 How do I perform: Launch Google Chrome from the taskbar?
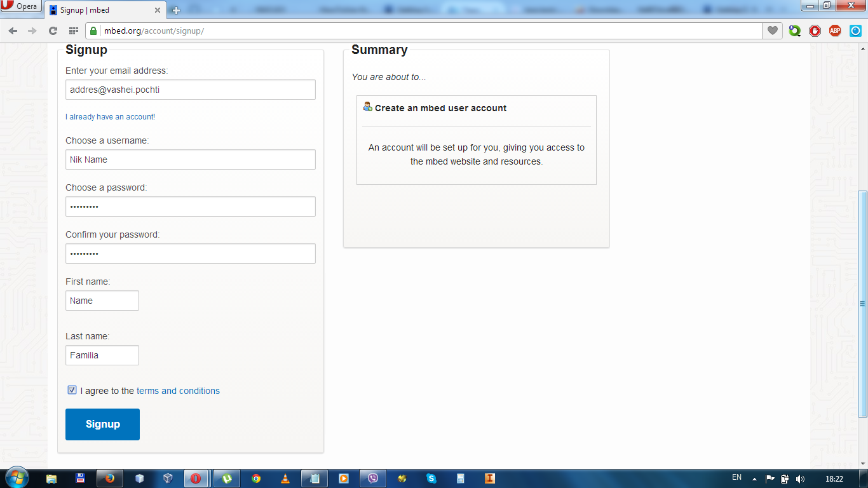256,478
